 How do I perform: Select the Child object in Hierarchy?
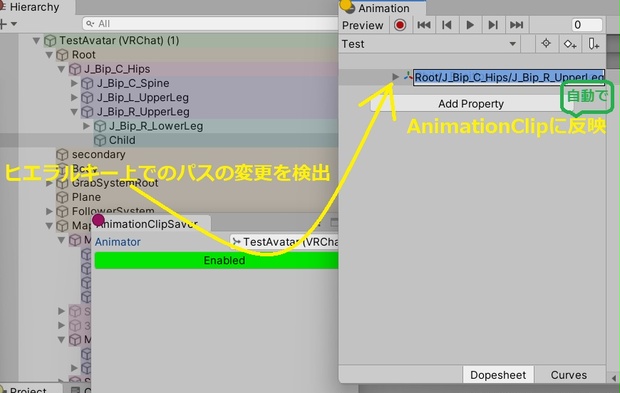122,140
